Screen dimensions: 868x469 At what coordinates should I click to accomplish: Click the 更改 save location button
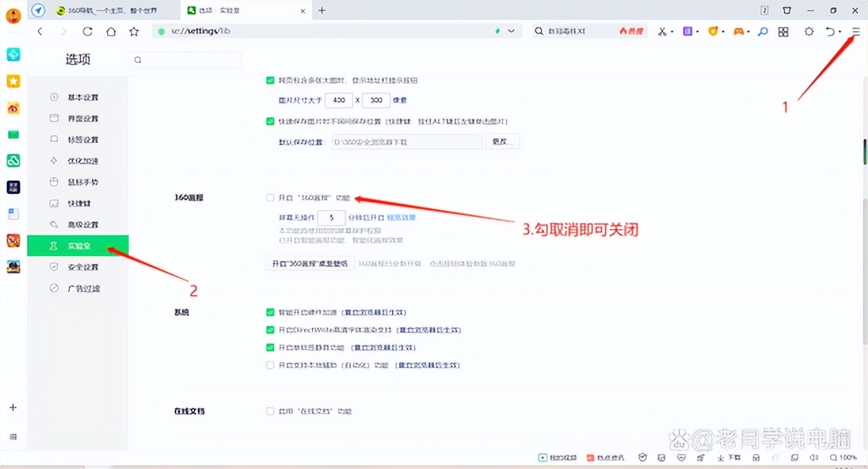click(502, 142)
